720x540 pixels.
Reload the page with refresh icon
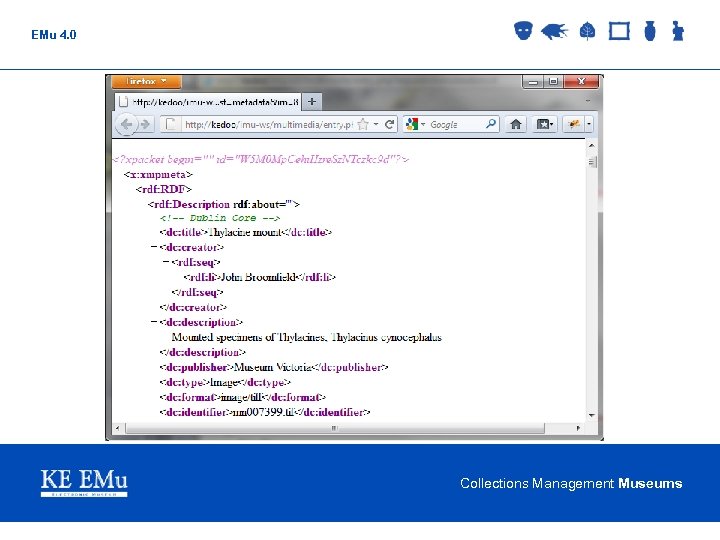point(389,124)
